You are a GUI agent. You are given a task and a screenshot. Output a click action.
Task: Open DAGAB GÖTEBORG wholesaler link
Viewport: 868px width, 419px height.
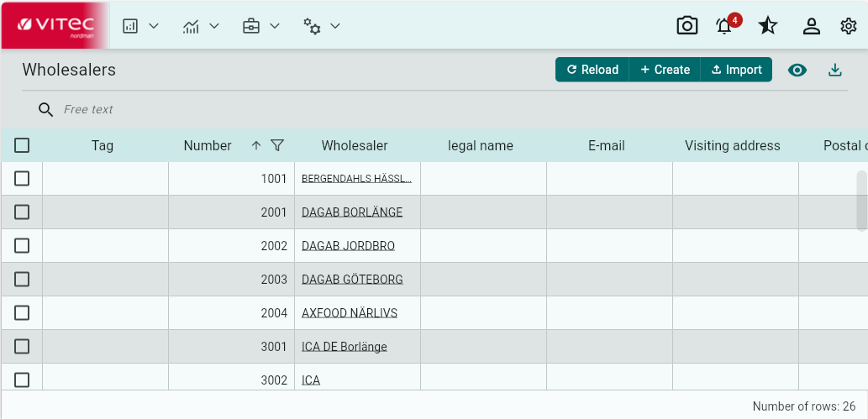click(352, 280)
